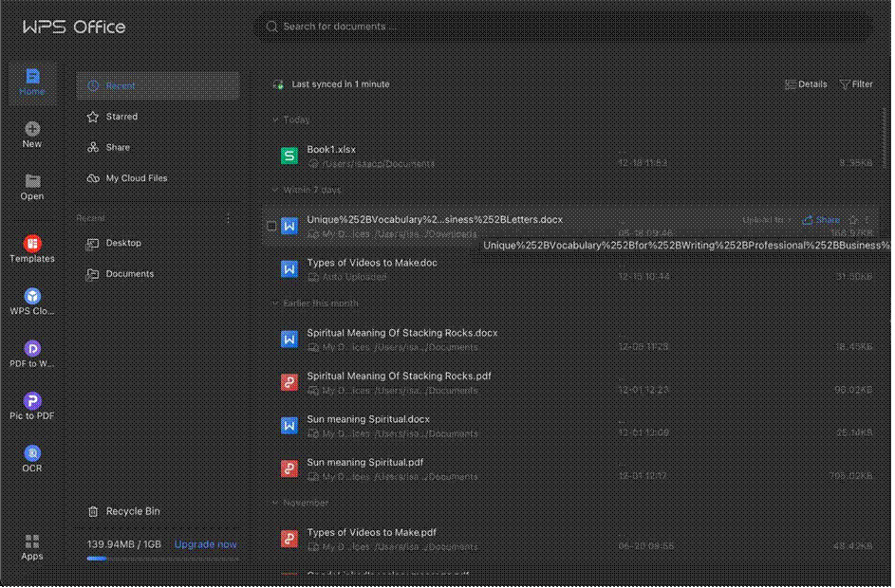Click the Open file icon

click(x=31, y=185)
